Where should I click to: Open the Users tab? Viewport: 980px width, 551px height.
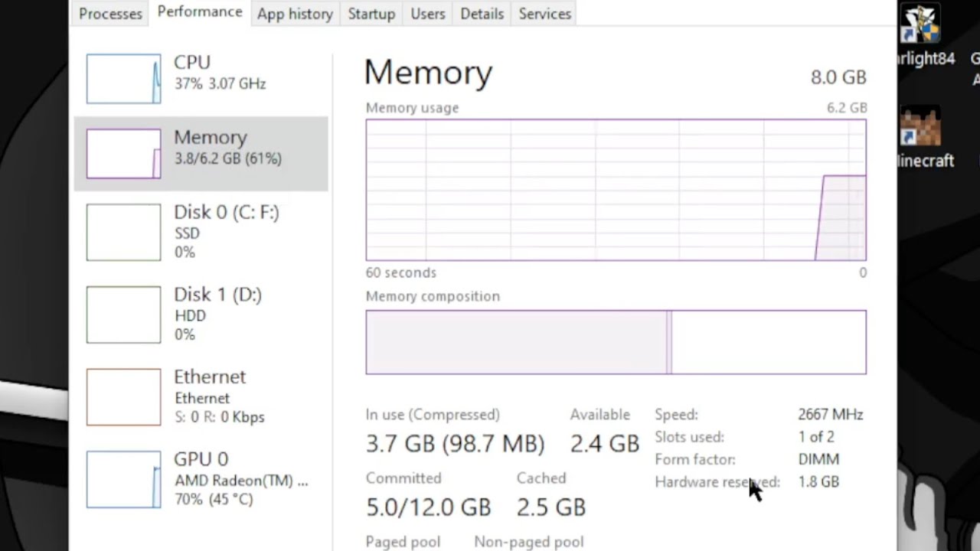[427, 14]
